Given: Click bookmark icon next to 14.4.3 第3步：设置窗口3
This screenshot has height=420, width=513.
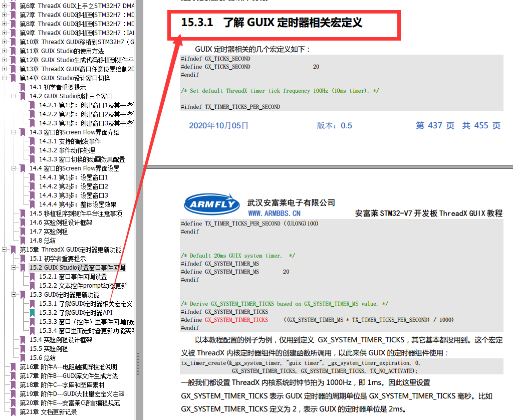Looking at the screenshot, I should point(32,195).
